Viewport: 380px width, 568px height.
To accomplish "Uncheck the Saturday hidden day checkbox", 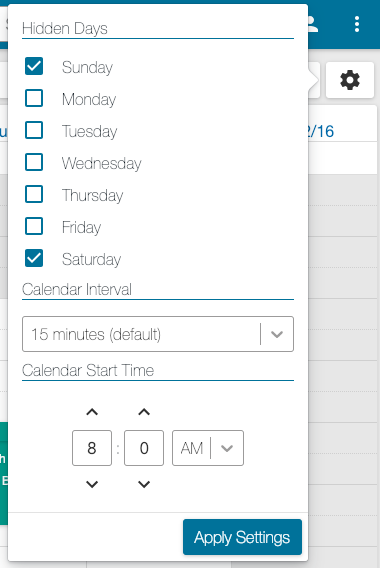I will pyautogui.click(x=34, y=258).
